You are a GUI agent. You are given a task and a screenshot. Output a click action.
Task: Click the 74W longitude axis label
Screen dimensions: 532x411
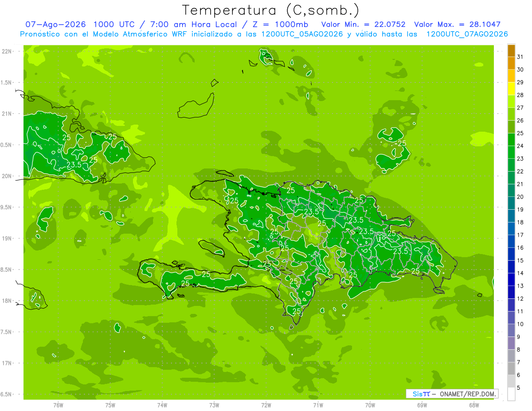coord(162,405)
